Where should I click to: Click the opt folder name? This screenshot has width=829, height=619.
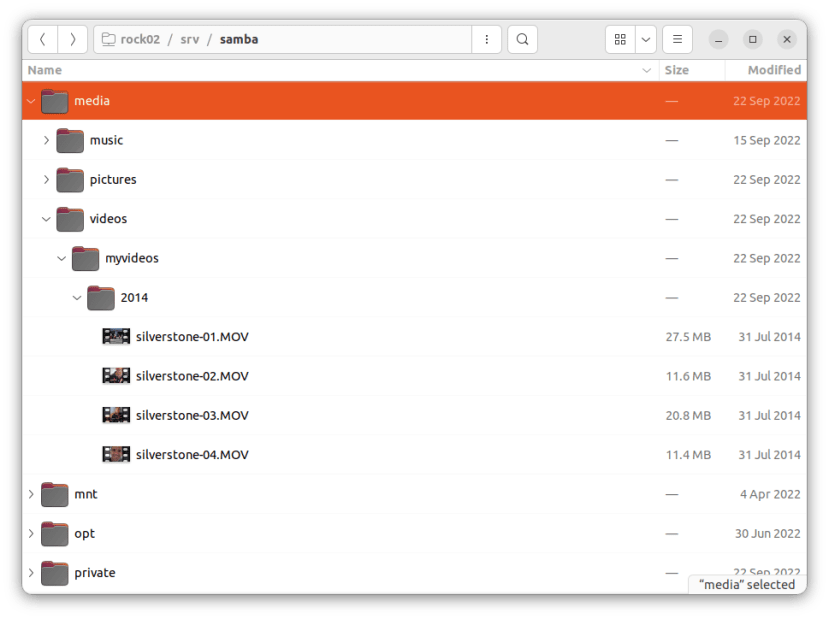coord(84,534)
